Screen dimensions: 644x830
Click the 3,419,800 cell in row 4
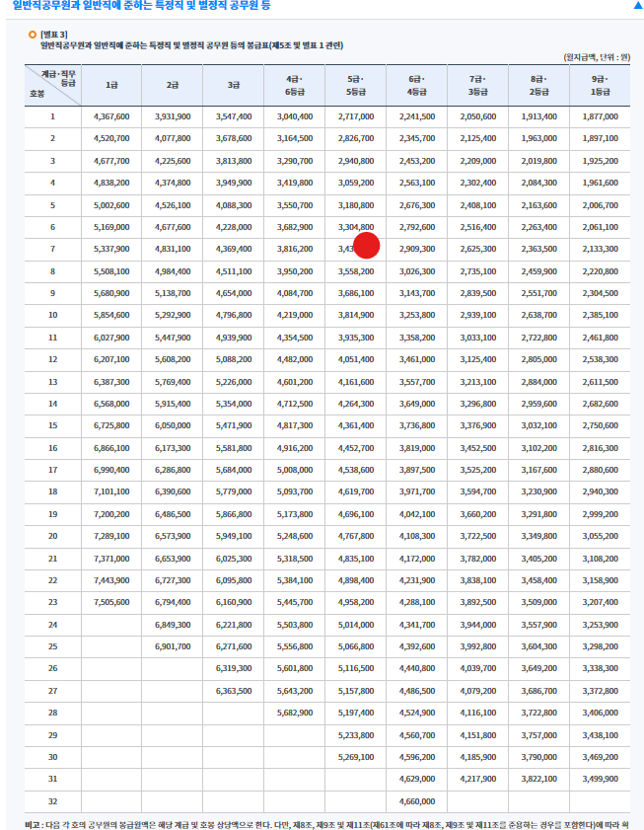click(x=295, y=183)
